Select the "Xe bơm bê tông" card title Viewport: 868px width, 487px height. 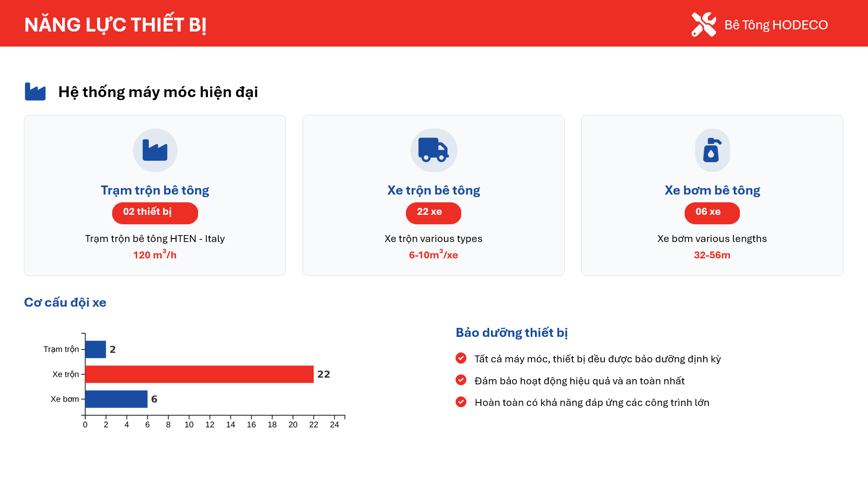coord(712,190)
